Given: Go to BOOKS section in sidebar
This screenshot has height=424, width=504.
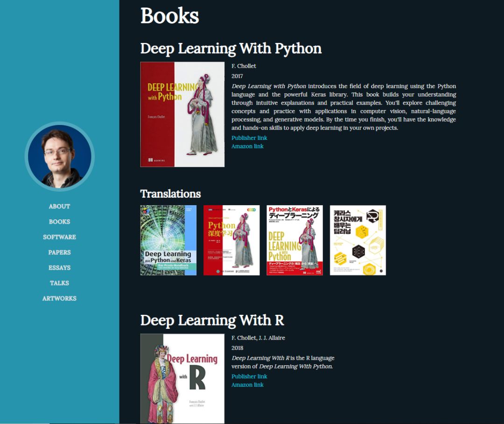Looking at the screenshot, I should coord(59,222).
